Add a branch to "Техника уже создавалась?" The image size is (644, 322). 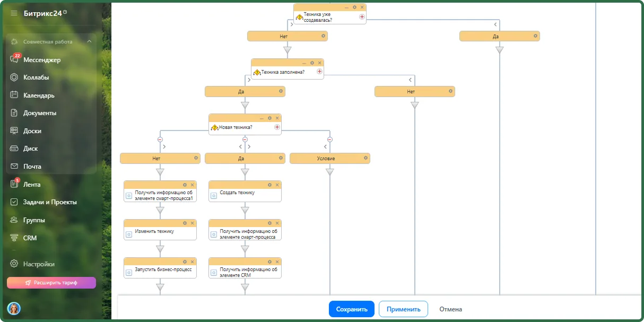coord(362,17)
